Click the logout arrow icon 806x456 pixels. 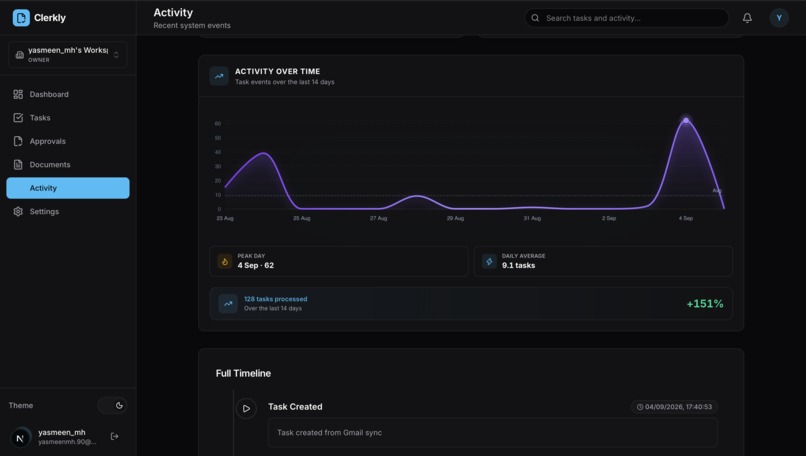pos(115,436)
